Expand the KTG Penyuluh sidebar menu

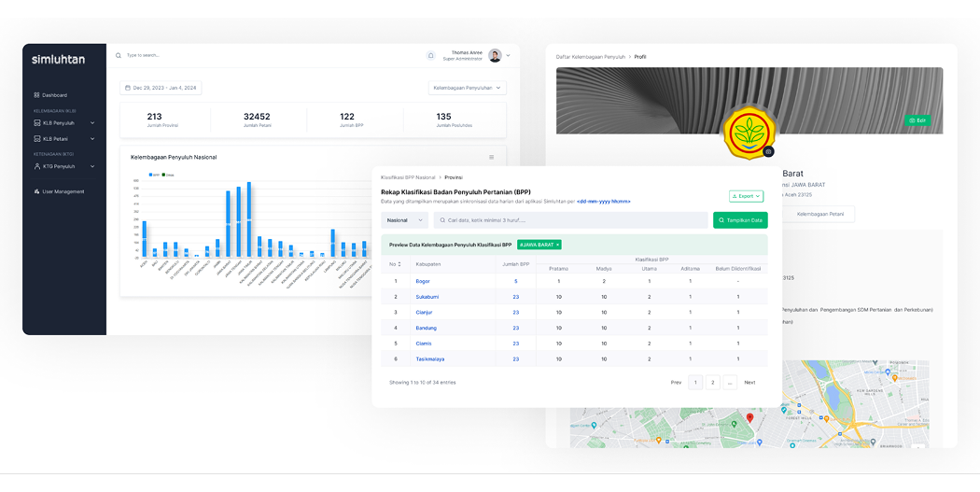(x=64, y=166)
